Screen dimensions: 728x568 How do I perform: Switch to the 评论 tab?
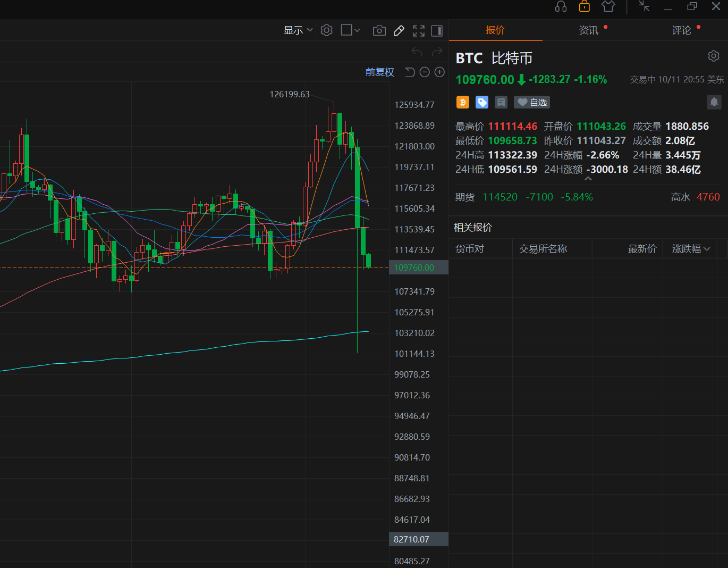[x=681, y=30]
